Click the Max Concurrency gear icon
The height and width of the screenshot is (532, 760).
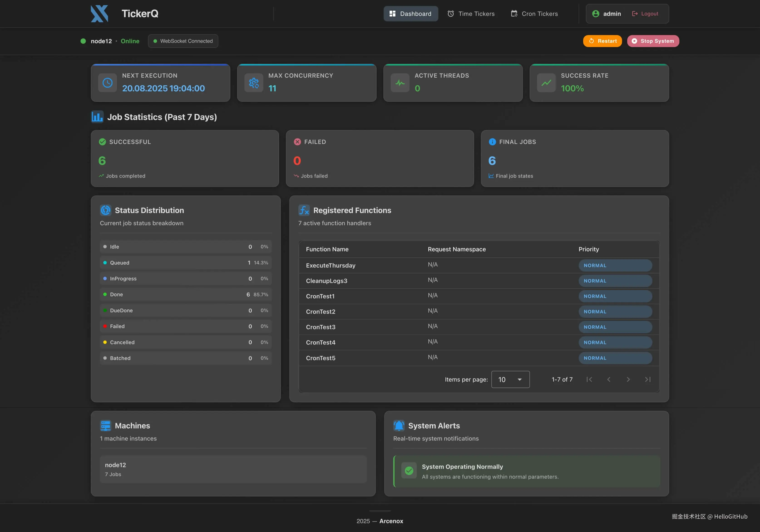254,83
